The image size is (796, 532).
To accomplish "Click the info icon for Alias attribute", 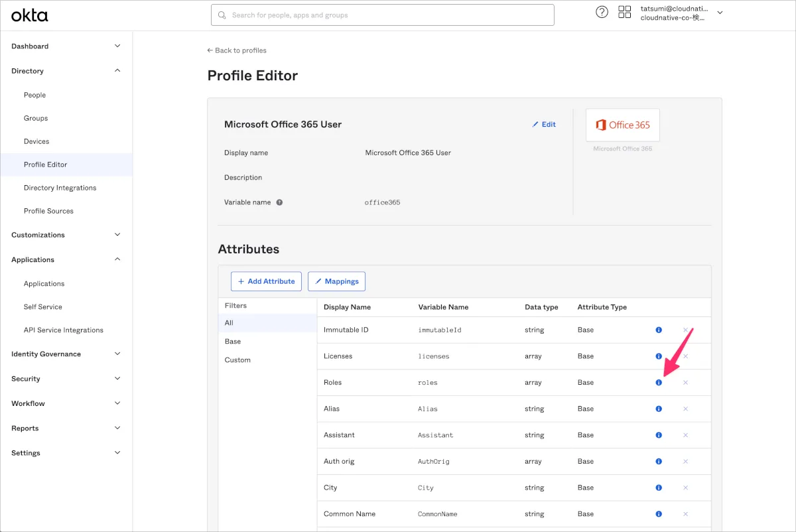I will click(x=659, y=409).
